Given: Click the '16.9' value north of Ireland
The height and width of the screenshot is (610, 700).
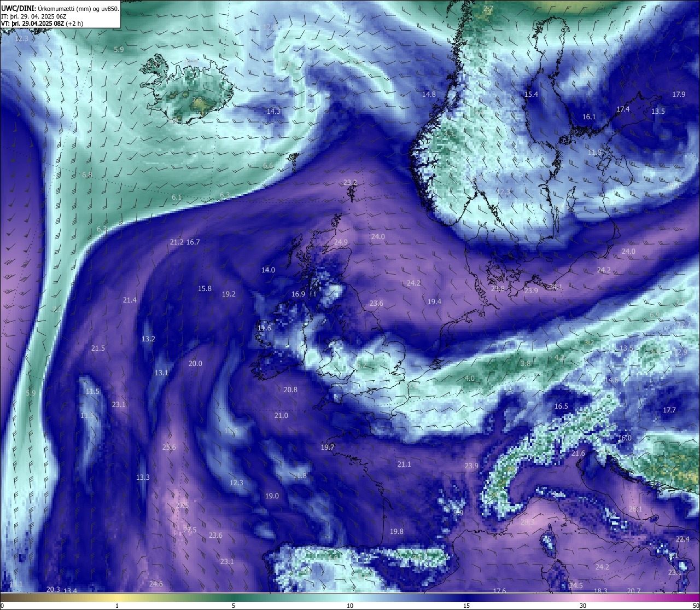Looking at the screenshot, I should (x=298, y=294).
